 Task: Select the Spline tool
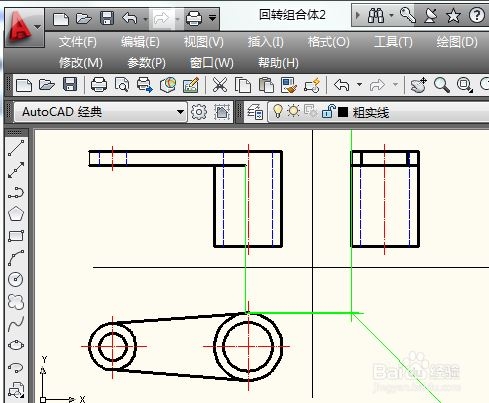[16, 323]
